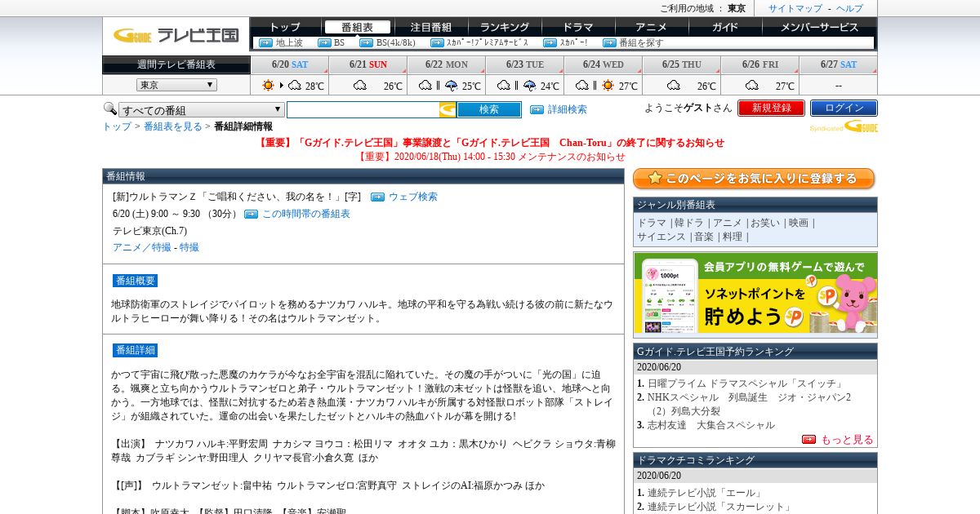
Task: Click arrow icon before 番組を探す
Action: tap(609, 42)
